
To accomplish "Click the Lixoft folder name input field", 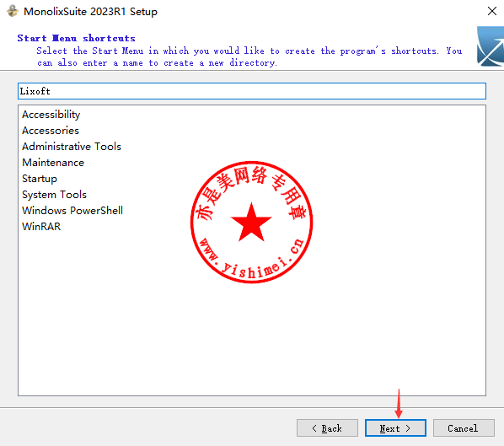I will tap(252, 91).
